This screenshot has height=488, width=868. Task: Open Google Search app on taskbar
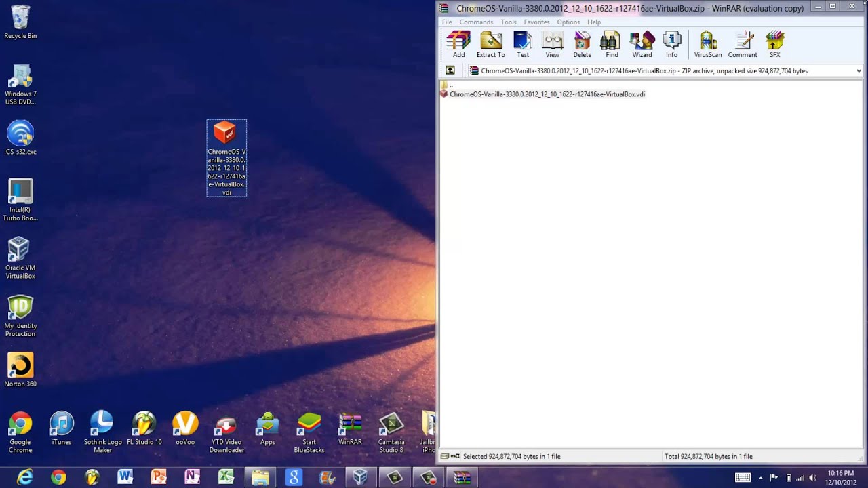click(x=294, y=478)
